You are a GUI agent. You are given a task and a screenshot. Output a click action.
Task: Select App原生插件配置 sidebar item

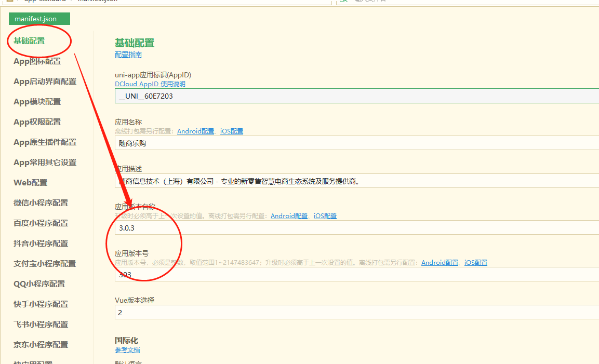pos(45,142)
